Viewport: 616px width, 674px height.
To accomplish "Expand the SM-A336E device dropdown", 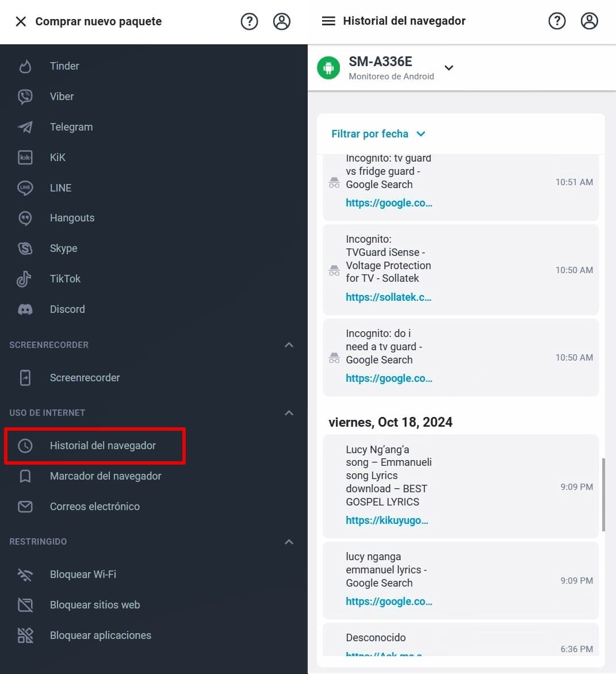I will click(x=449, y=68).
